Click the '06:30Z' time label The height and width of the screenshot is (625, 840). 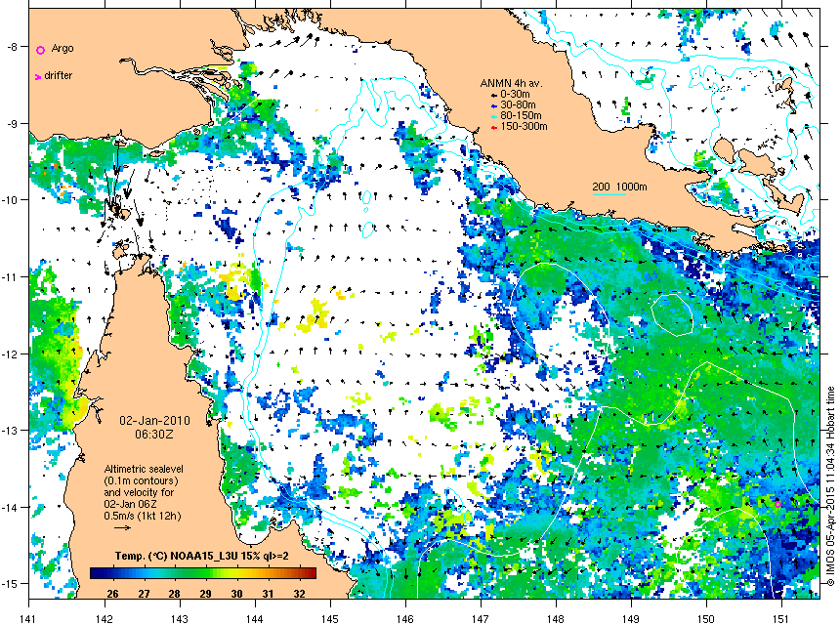pos(154,435)
